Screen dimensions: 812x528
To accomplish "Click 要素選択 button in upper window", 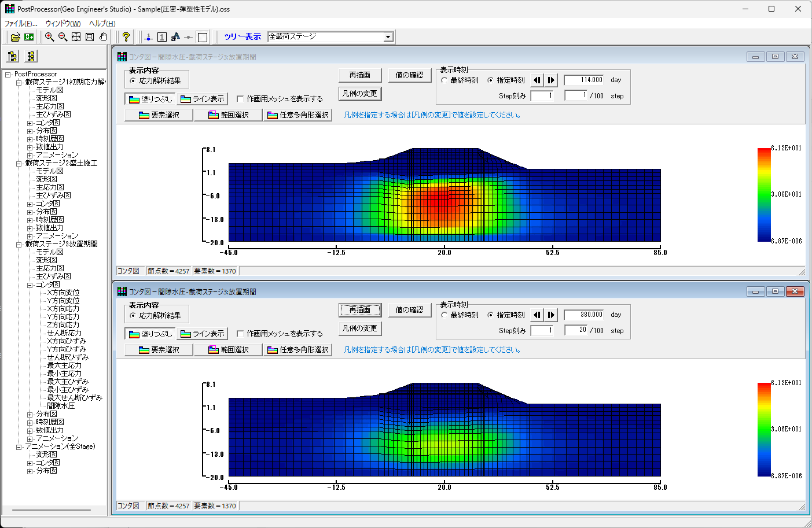I will point(159,115).
